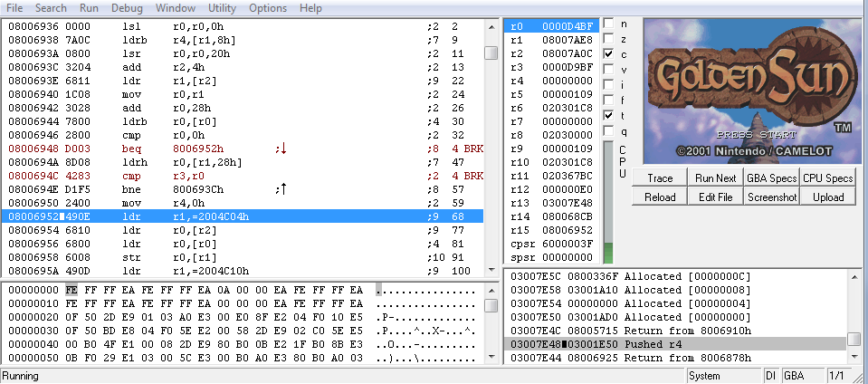The width and height of the screenshot is (868, 384).
Task: Open the Options menu
Action: pyautogui.click(x=267, y=8)
